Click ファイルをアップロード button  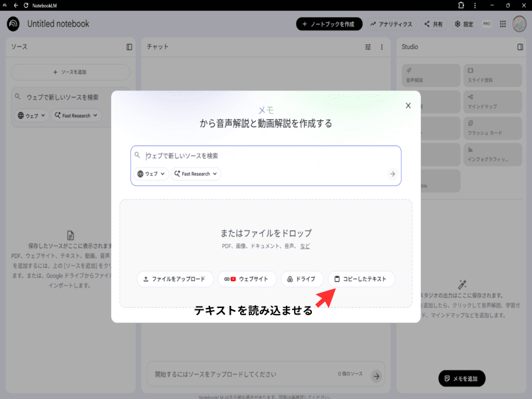coord(175,279)
